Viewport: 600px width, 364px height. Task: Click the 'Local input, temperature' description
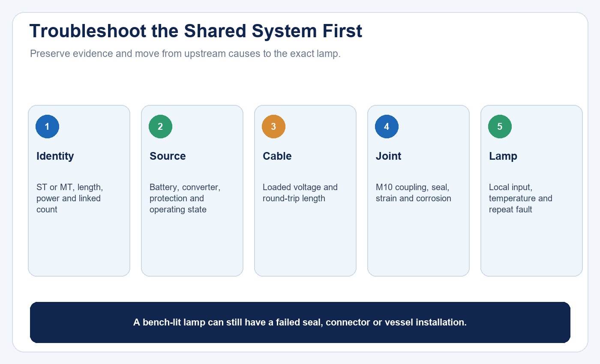point(520,198)
